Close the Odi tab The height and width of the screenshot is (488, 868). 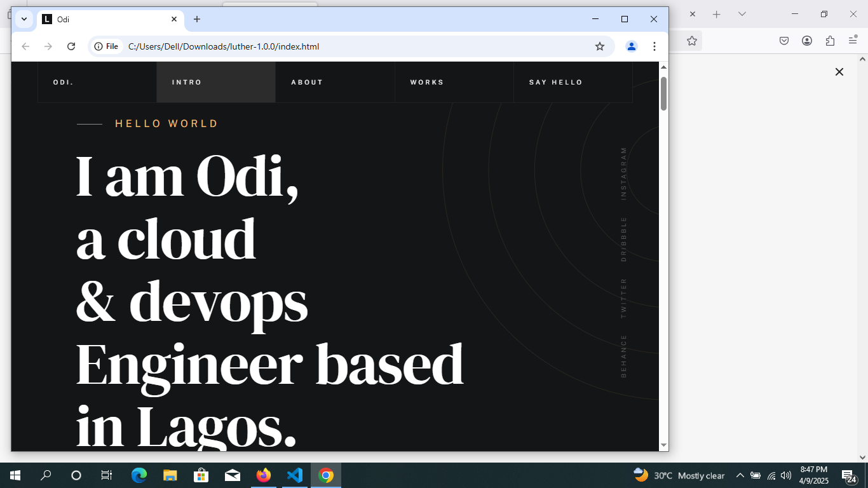pos(174,19)
